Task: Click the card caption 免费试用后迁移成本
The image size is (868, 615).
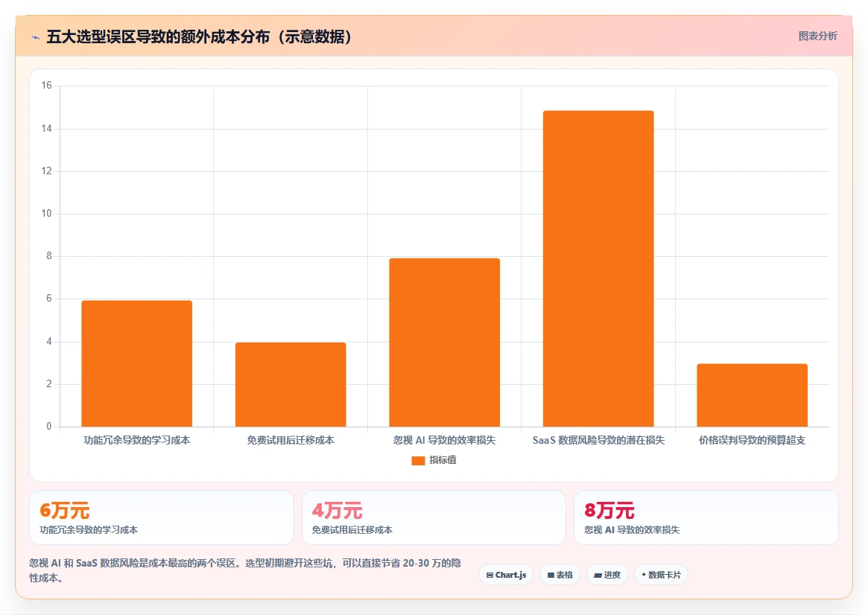Action: point(352,530)
